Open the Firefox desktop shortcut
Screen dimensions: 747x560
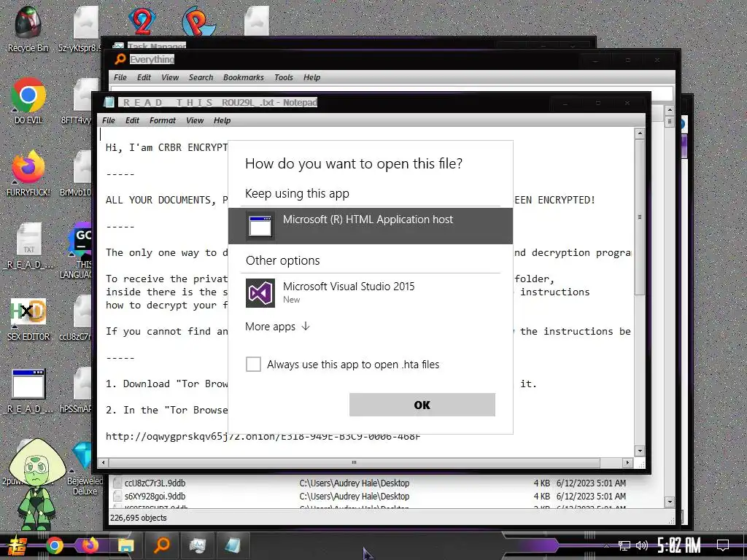(x=28, y=174)
